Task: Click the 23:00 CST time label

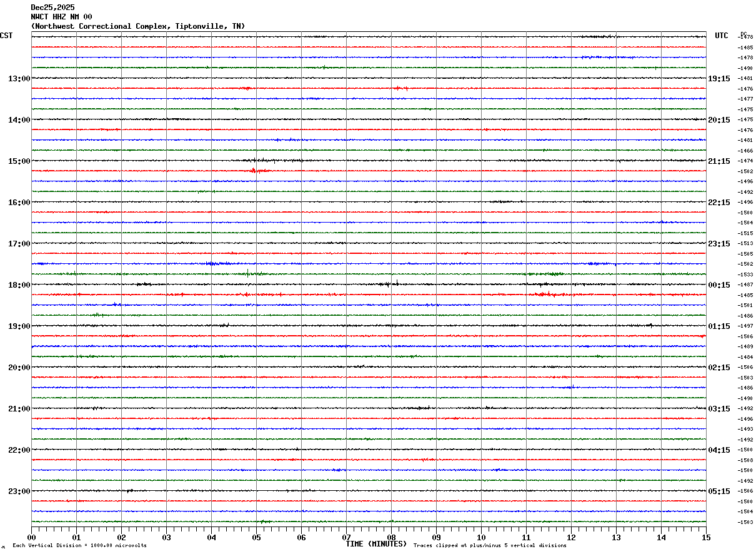Action: pos(19,491)
